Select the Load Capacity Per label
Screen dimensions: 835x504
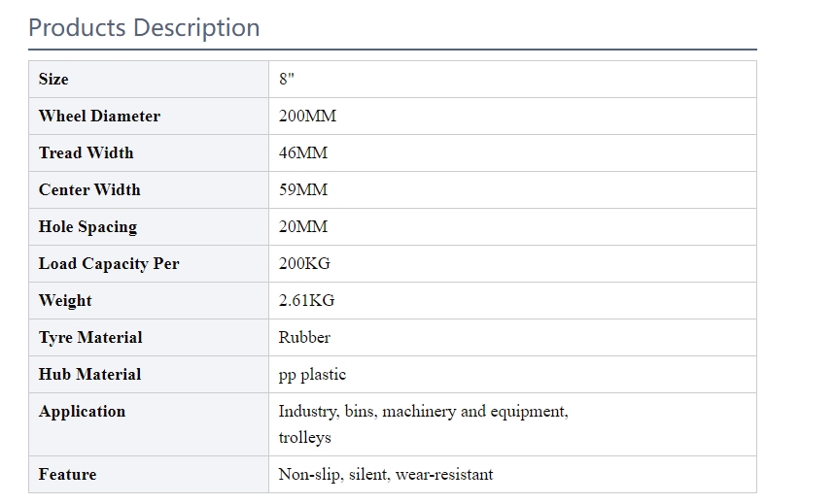point(109,264)
